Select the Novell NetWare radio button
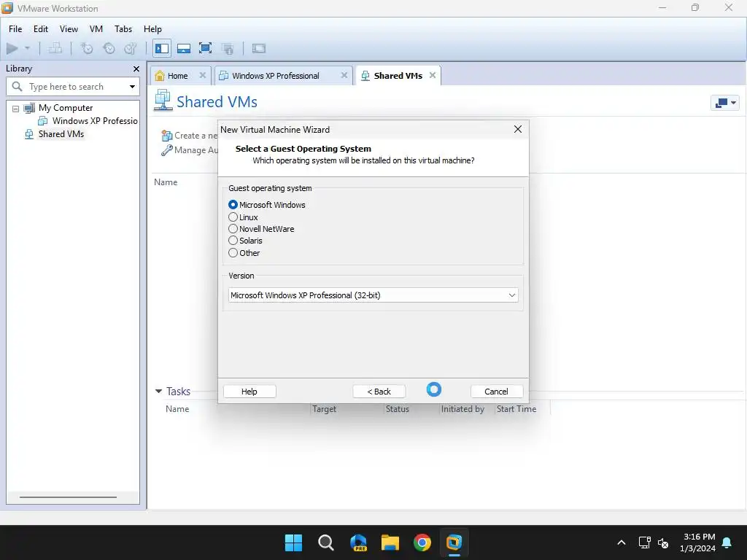Image resolution: width=747 pixels, height=560 pixels. (233, 228)
